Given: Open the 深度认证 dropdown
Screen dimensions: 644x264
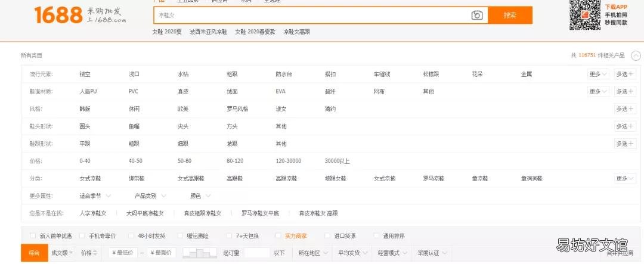Looking at the screenshot, I should coord(432,253).
